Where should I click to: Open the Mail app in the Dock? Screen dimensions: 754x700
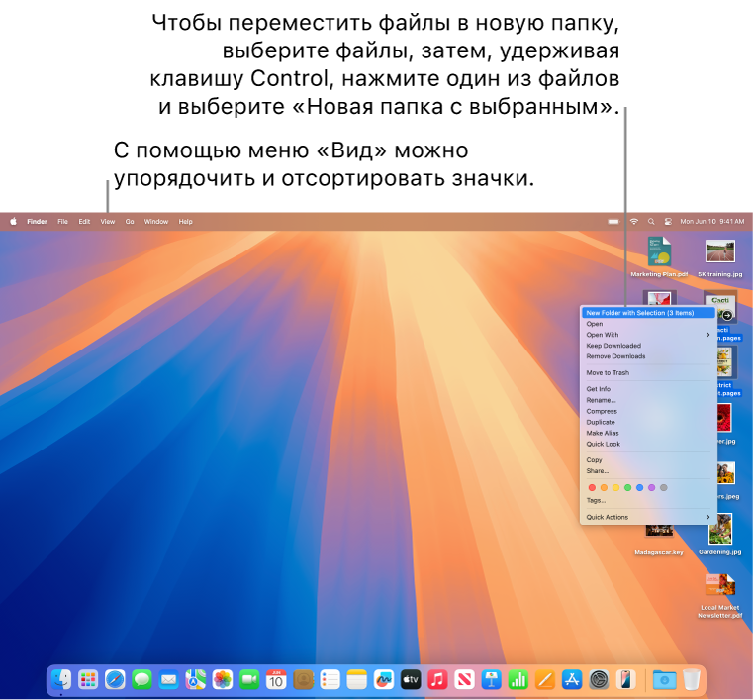169,680
